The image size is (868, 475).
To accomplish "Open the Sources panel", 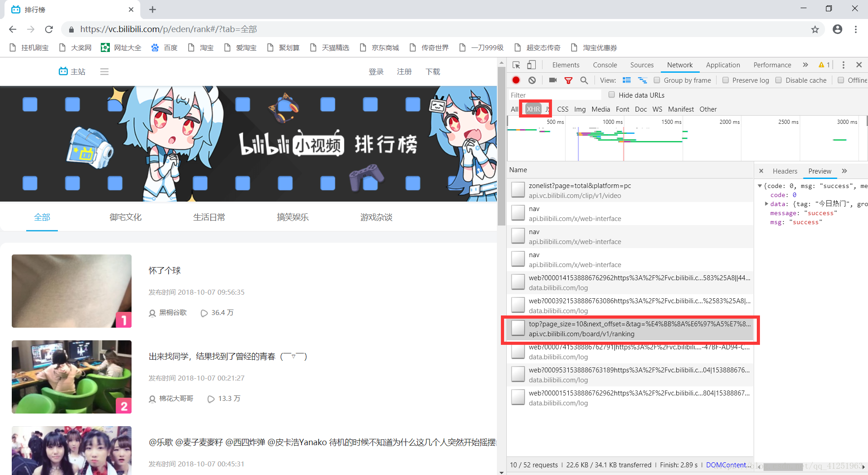I will pos(642,65).
